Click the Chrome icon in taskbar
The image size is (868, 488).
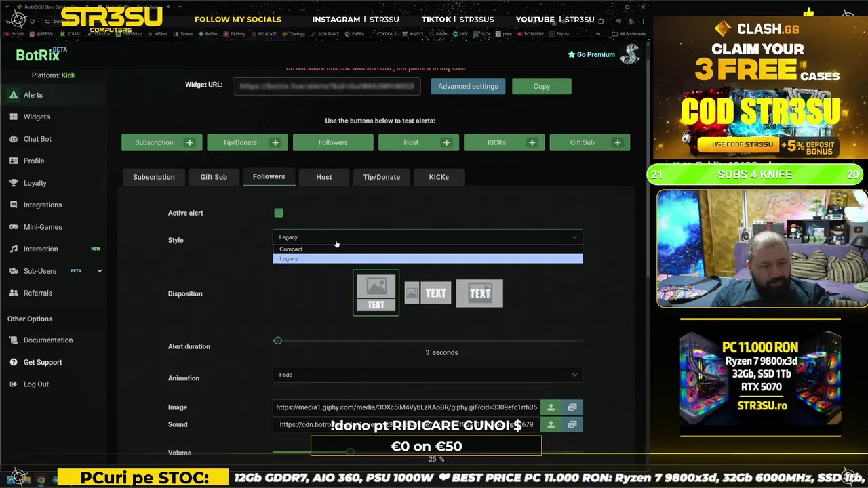click(41, 479)
